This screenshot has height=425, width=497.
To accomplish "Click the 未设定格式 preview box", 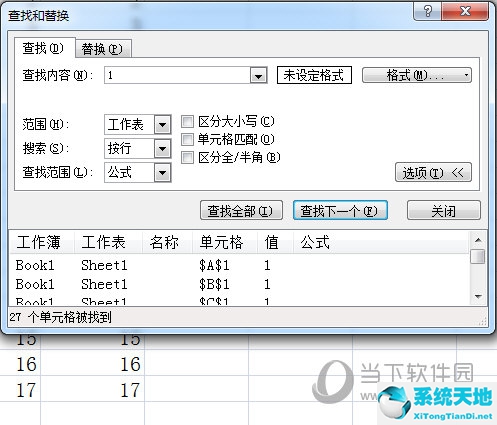I will [314, 75].
